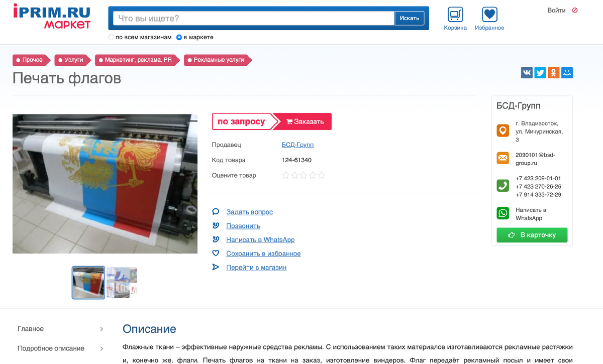This screenshot has width=603, height=364.
Task: Click the Искать search button
Action: 410,18
